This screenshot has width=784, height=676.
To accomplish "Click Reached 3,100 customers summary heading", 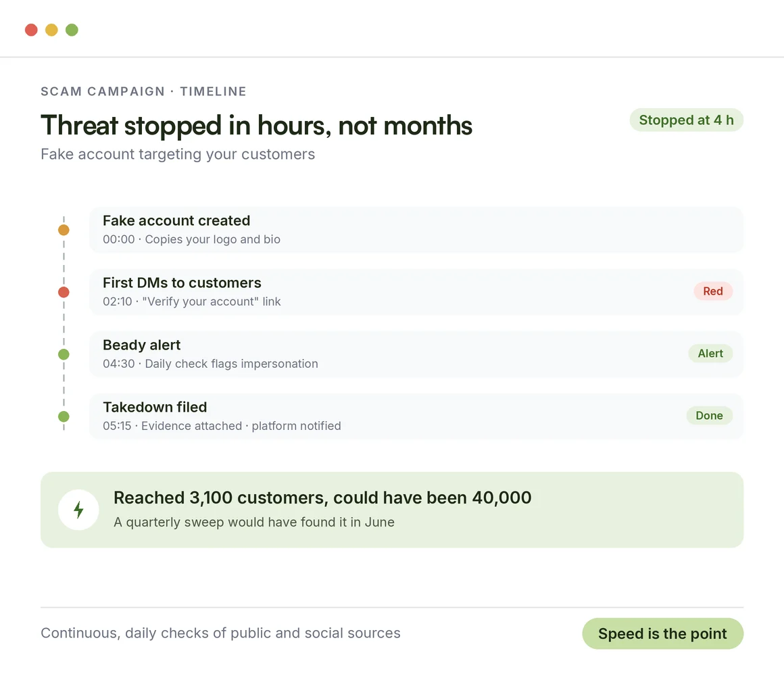I will pyautogui.click(x=322, y=498).
